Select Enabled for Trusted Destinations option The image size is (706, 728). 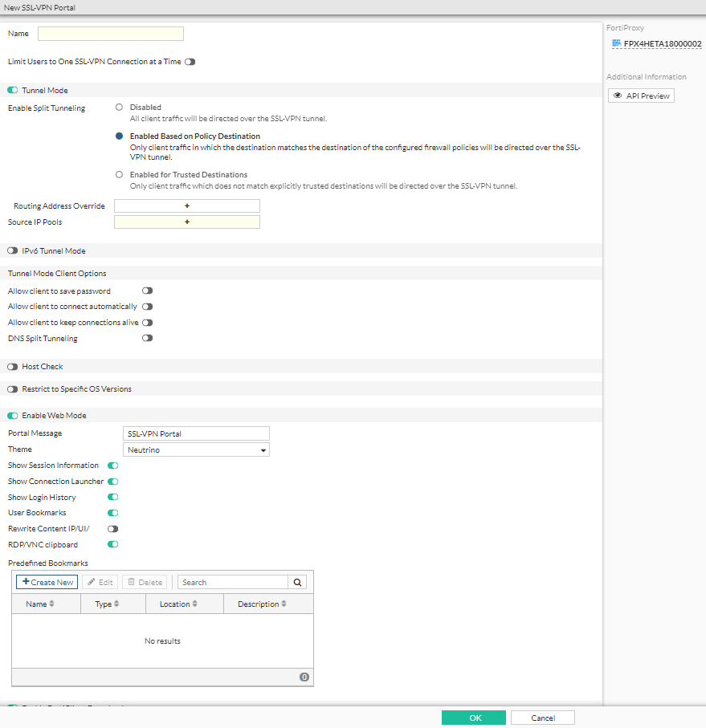tap(120, 174)
